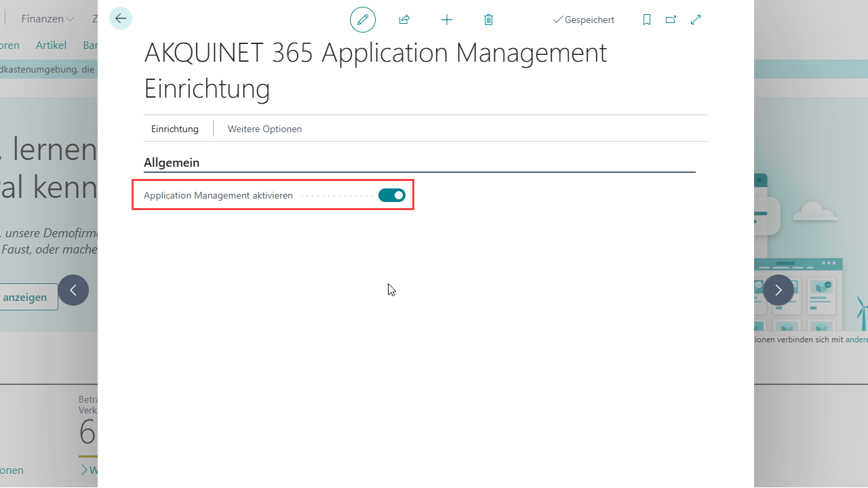Go to next carousel slide
Image resolution: width=868 pixels, height=488 pixels.
click(x=778, y=290)
